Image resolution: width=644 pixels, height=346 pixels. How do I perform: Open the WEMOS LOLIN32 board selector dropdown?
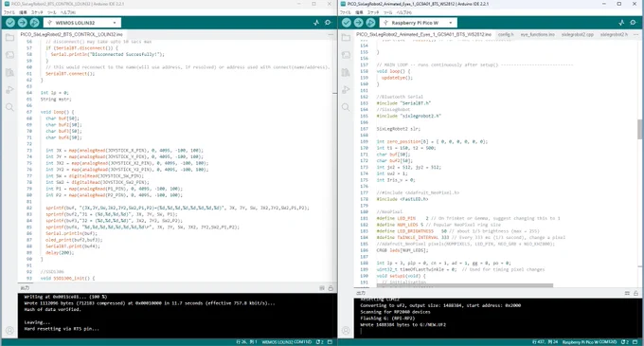click(82, 23)
